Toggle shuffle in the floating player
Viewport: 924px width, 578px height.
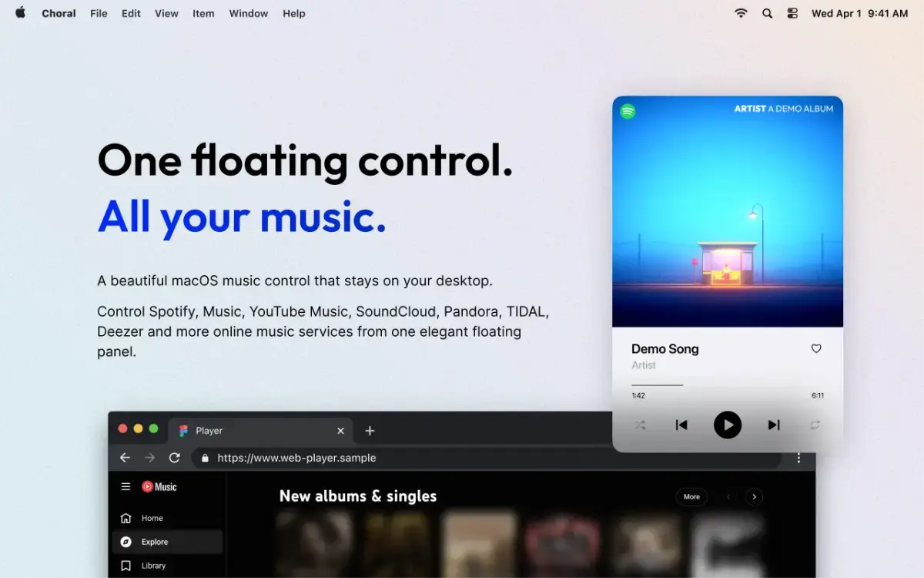pos(640,425)
